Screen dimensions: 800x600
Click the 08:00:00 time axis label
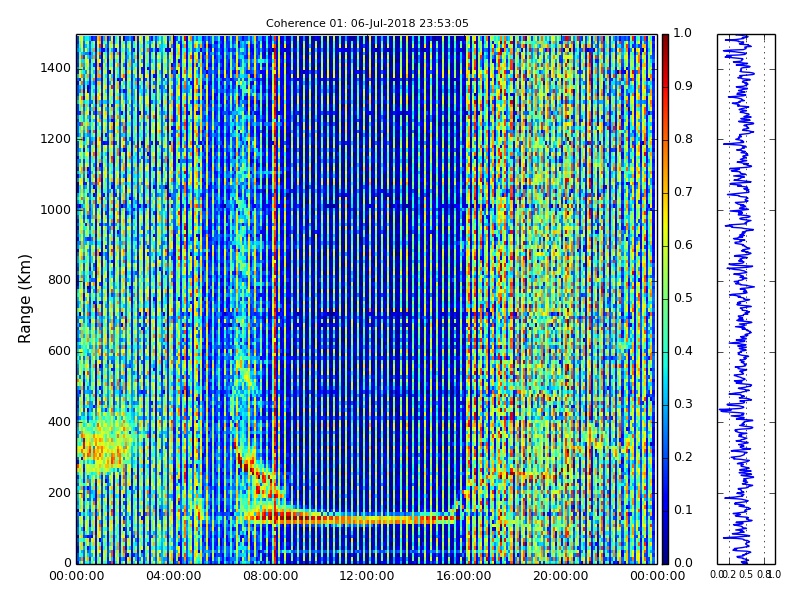(x=270, y=576)
